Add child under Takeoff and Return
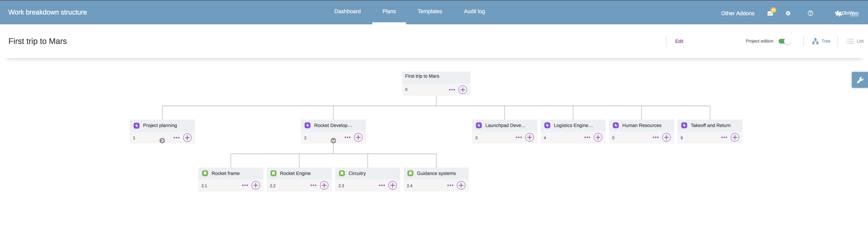868x227 pixels. [x=735, y=138]
